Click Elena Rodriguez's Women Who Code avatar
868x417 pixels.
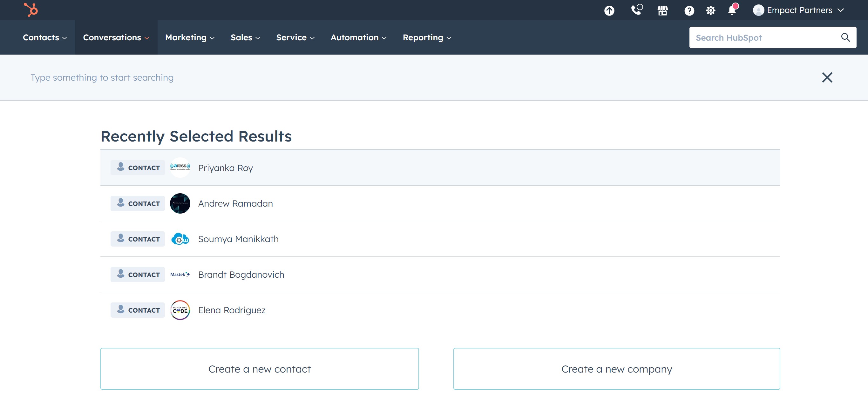click(x=180, y=310)
